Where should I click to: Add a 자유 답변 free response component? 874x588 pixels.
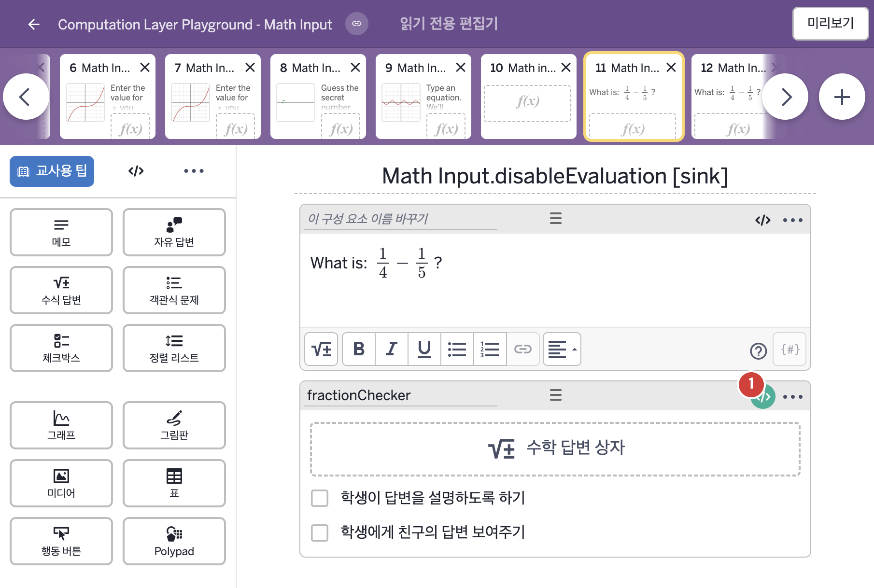(x=174, y=232)
